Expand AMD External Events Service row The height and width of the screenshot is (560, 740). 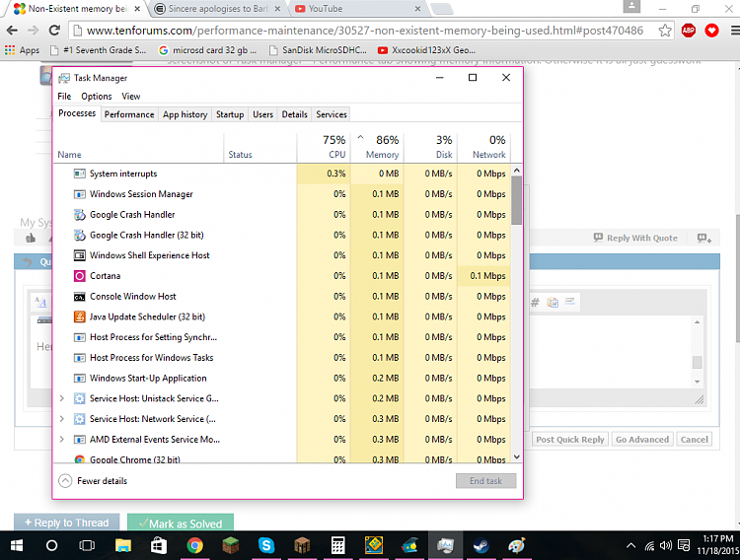pyautogui.click(x=62, y=439)
